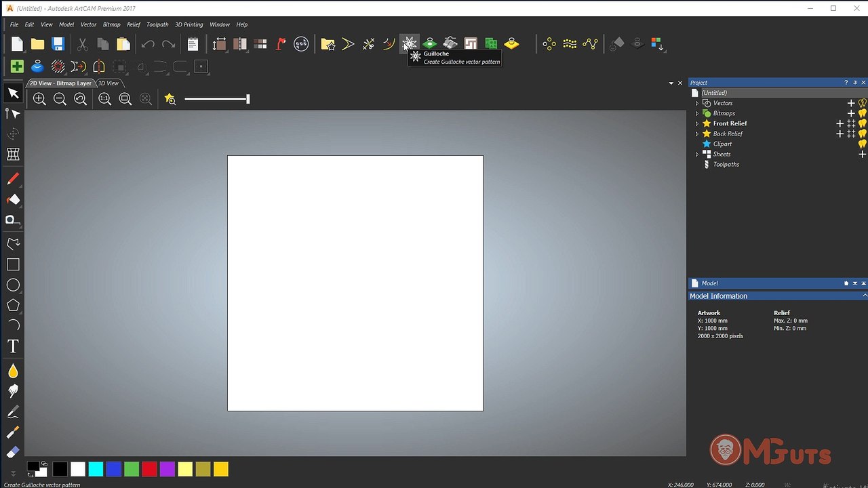Screen dimensions: 868x488
Task: Pick the cyan color swatch
Action: (x=96, y=469)
